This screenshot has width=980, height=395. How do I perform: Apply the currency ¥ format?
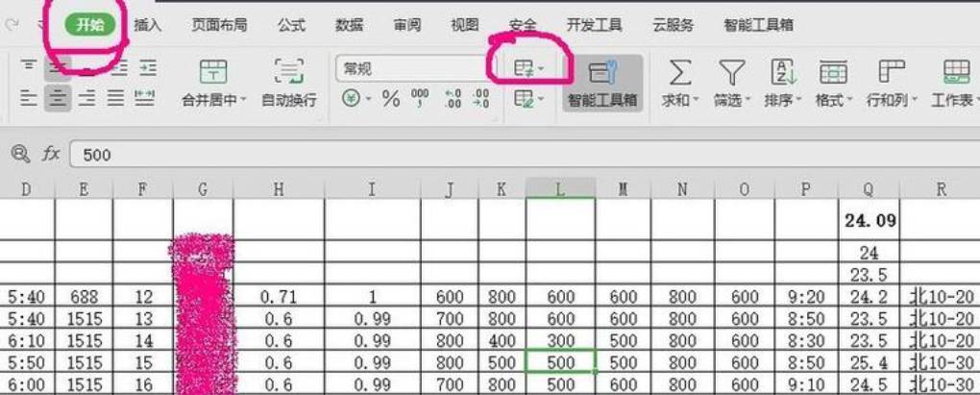coord(351,98)
